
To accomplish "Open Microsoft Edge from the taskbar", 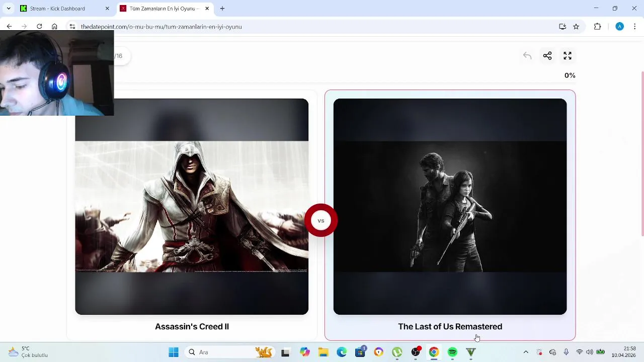I will click(x=342, y=352).
